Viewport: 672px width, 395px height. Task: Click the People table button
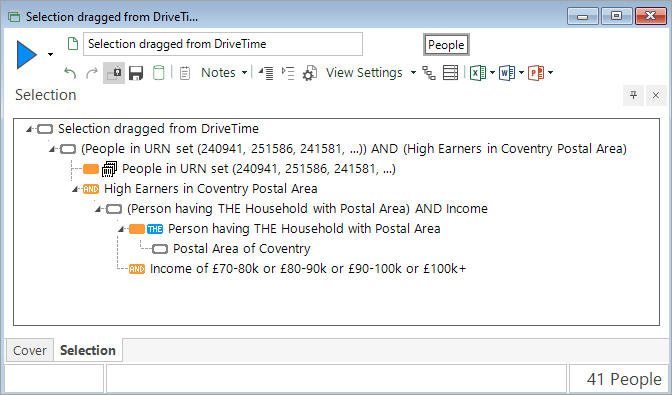tap(446, 45)
